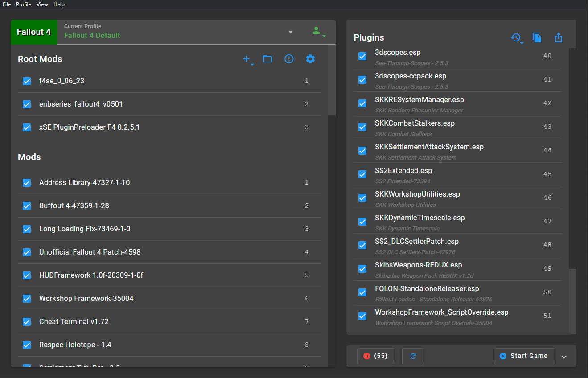Toggle SKKCombatStalkers.esp checkbox
Screen dimensions: 588x378
coord(362,127)
